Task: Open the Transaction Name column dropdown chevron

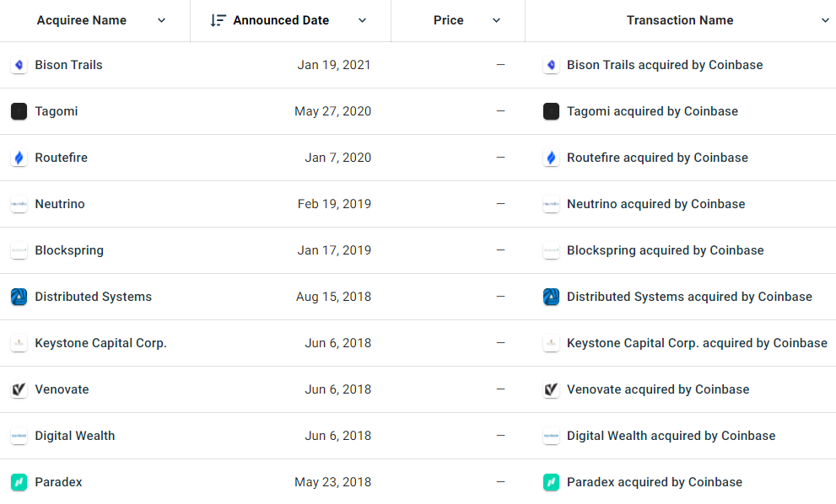Action: (x=825, y=20)
